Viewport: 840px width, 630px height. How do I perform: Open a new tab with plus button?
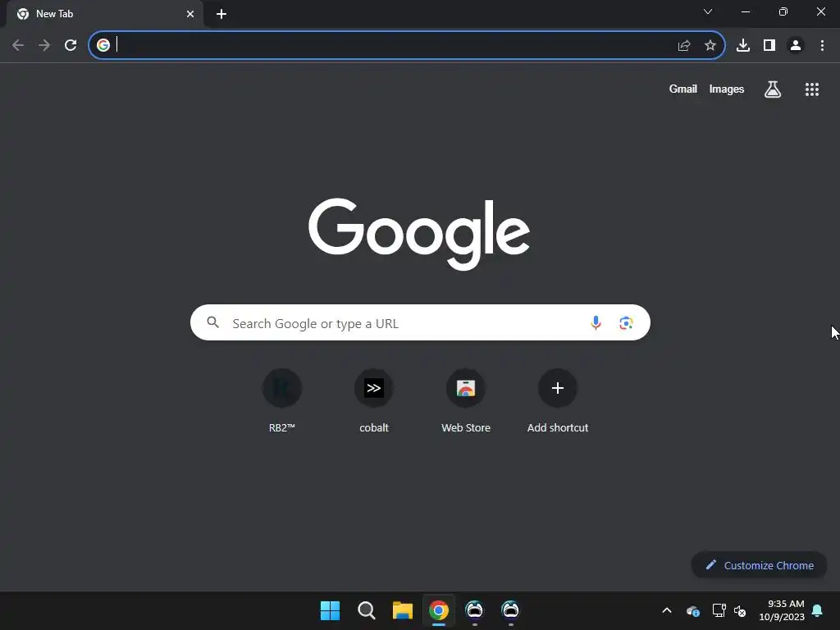(221, 14)
